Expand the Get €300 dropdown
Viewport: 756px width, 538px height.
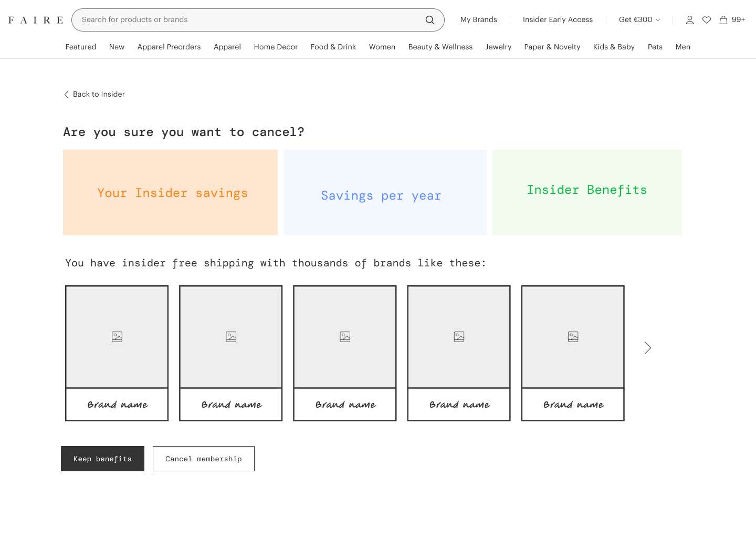click(x=639, y=19)
